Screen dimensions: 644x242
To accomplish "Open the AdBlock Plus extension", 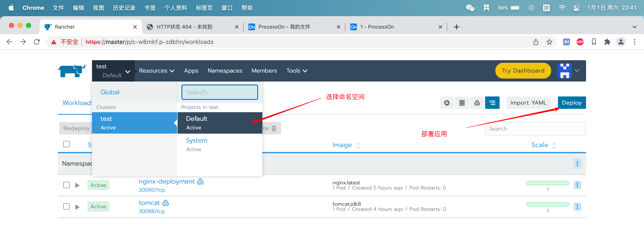I will [x=580, y=42].
